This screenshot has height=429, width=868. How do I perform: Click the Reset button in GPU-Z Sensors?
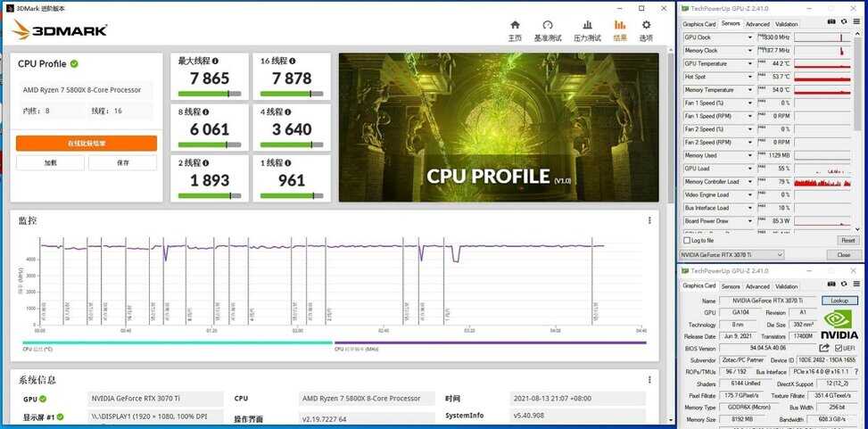[847, 241]
